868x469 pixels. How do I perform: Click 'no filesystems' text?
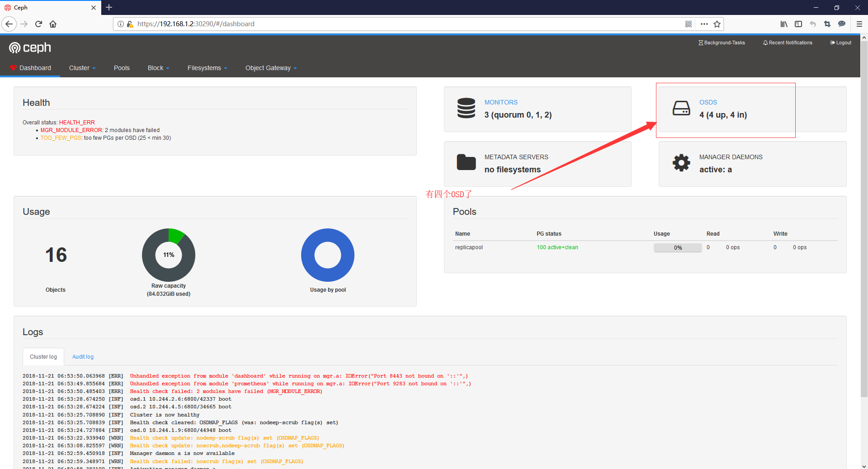coord(513,170)
